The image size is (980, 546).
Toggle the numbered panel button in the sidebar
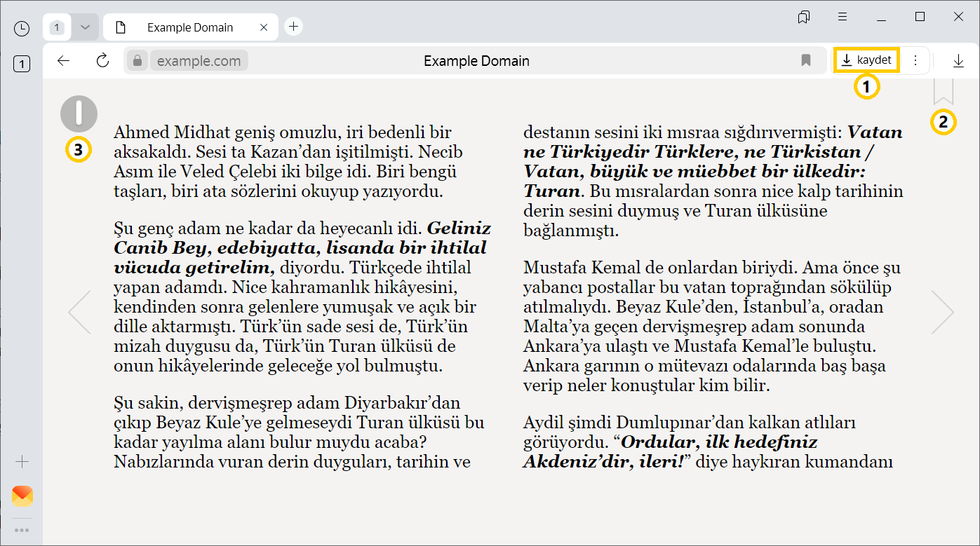pyautogui.click(x=22, y=63)
